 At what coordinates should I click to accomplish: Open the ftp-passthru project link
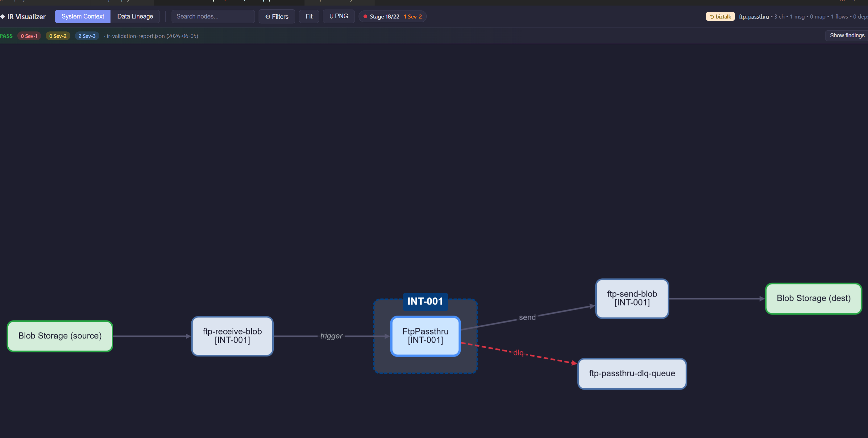pyautogui.click(x=754, y=17)
